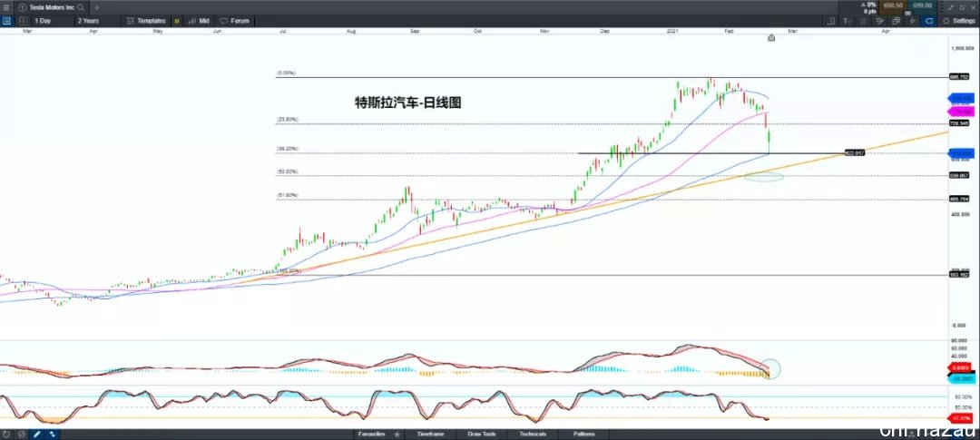The width and height of the screenshot is (980, 440).
Task: Click the grid icon in top toolbar
Action: [863, 21]
